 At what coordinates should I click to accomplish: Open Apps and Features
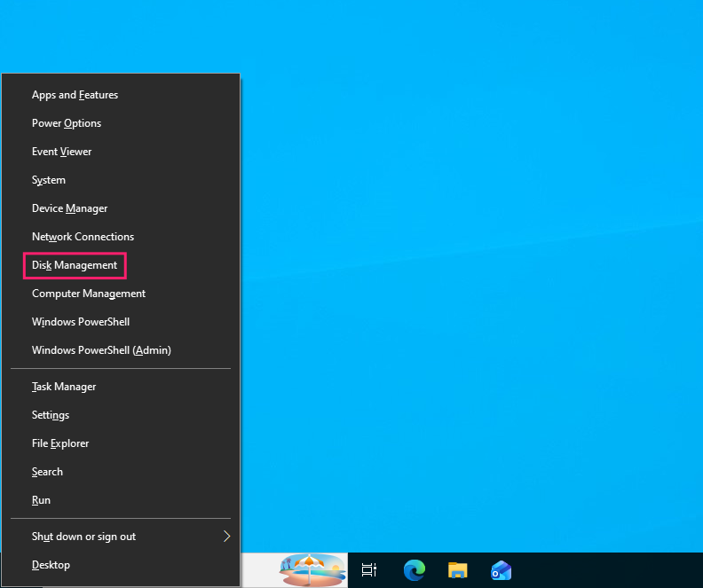121,95
